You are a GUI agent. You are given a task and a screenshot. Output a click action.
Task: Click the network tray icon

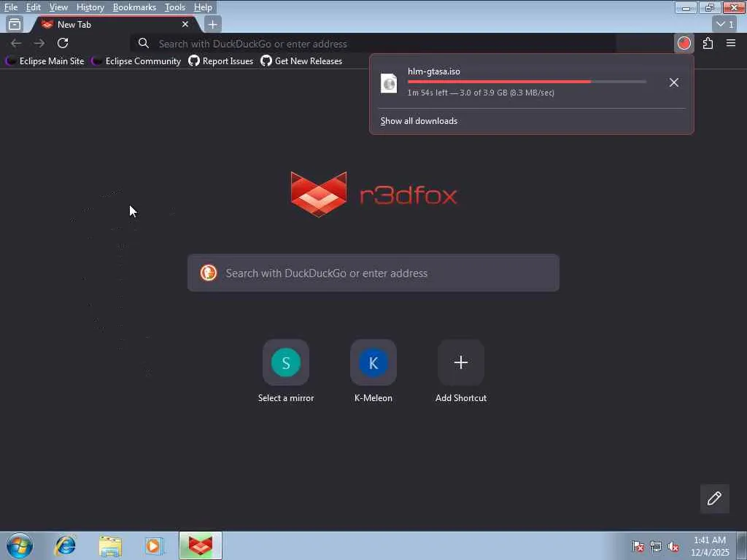656,546
